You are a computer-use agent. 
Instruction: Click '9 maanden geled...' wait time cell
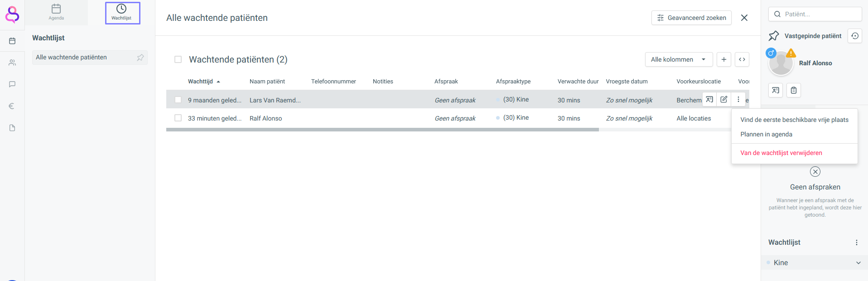tap(215, 100)
